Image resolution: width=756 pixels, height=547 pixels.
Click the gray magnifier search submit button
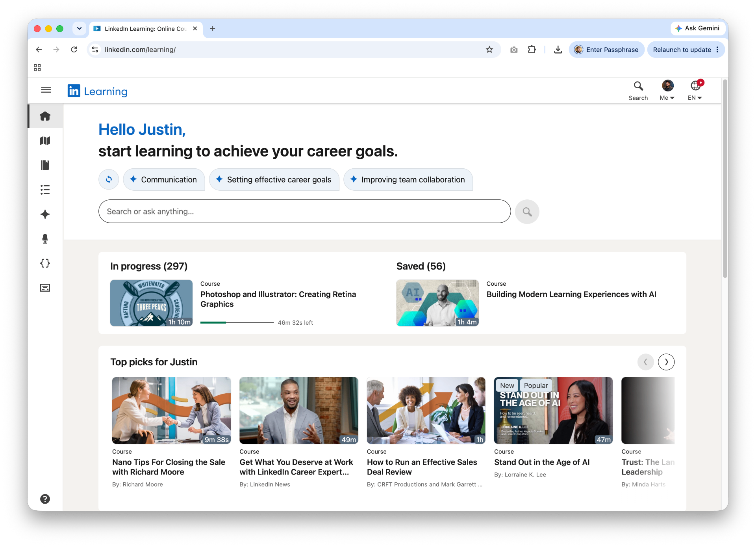[527, 212]
